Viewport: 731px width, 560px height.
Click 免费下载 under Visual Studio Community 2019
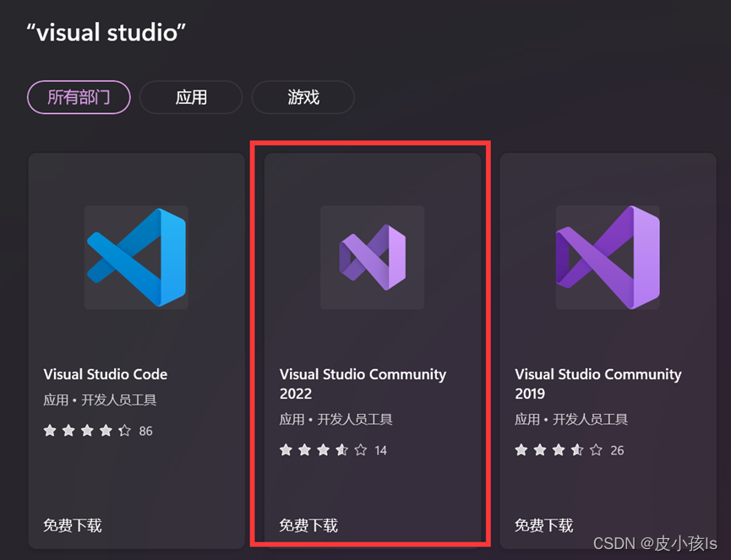point(543,525)
